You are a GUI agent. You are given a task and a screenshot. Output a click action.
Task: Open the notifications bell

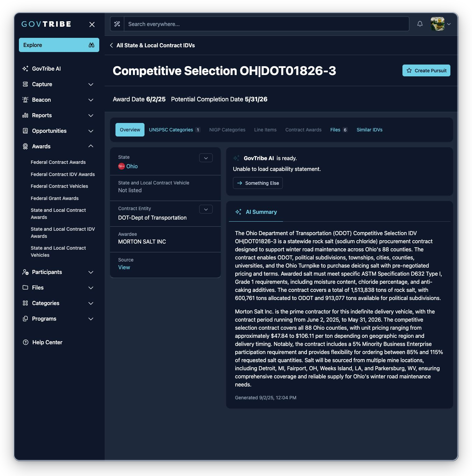point(420,24)
